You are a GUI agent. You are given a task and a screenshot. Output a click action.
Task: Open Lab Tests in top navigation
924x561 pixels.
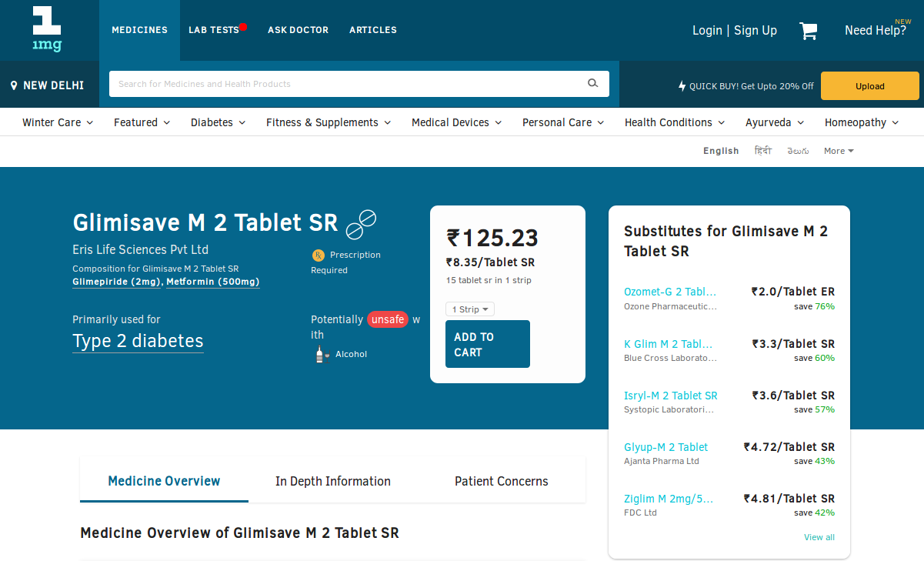(214, 30)
